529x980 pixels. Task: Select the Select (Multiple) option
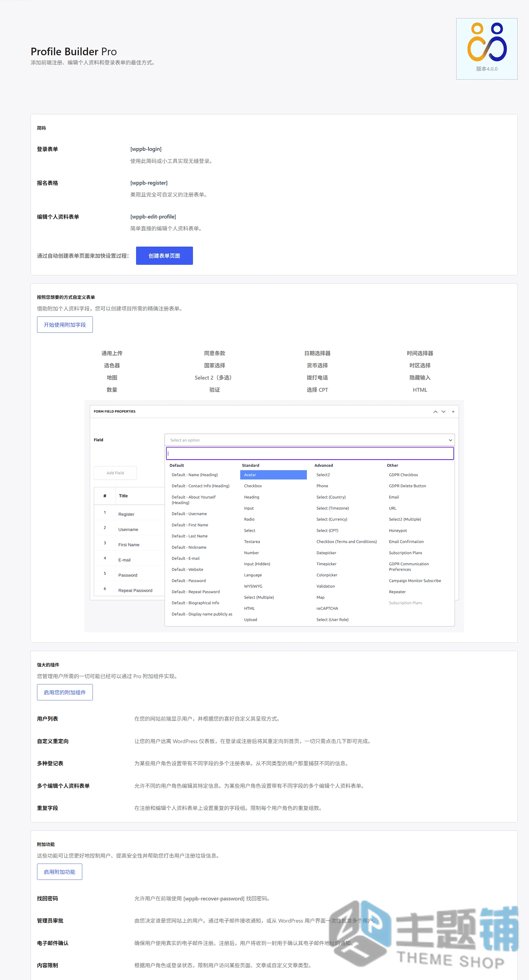259,597
